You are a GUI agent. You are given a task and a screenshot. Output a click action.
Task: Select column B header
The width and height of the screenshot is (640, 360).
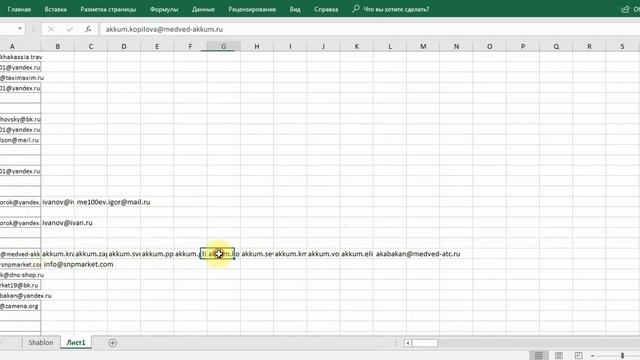58,47
